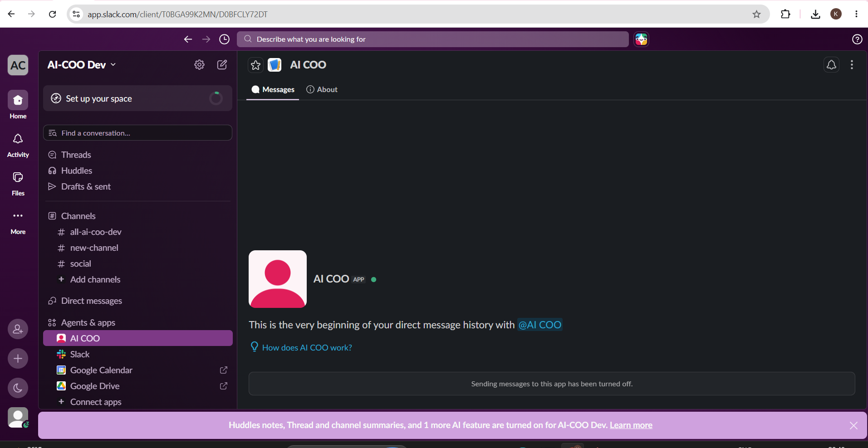Click the How does AI COO work link
This screenshot has height=448, width=868.
point(307,348)
